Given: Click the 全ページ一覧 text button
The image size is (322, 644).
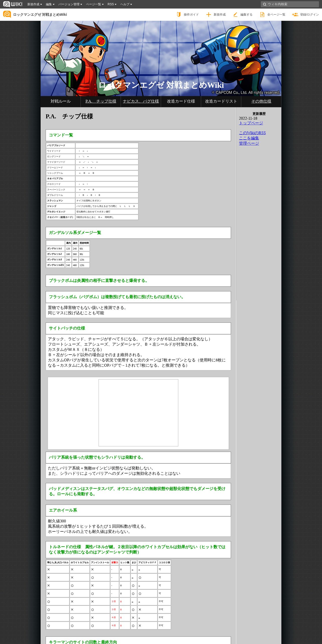Looking at the screenshot, I should click(276, 15).
